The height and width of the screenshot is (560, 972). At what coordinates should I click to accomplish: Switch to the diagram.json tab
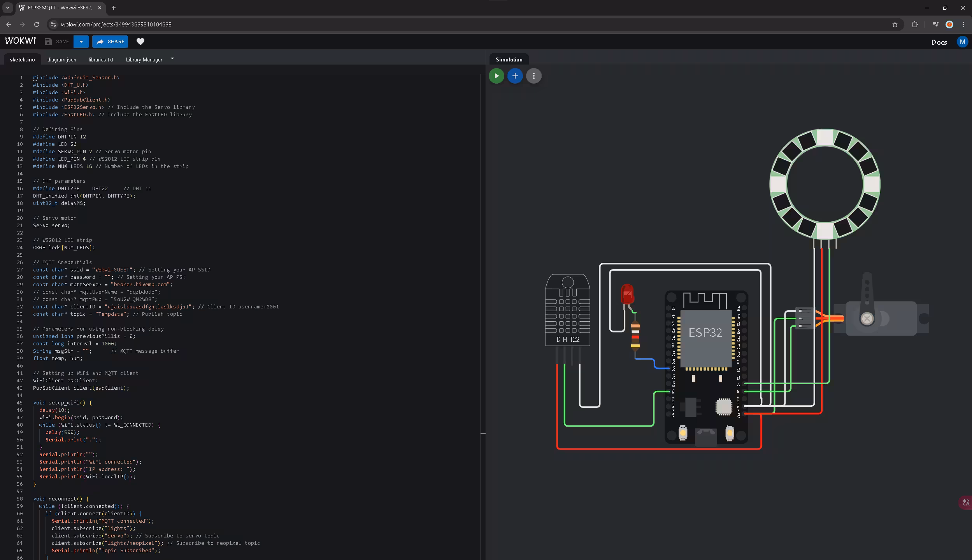pos(62,59)
